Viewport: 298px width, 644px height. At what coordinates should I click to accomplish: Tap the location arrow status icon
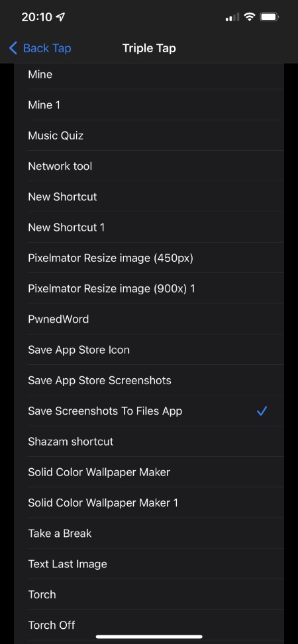pyautogui.click(x=60, y=17)
